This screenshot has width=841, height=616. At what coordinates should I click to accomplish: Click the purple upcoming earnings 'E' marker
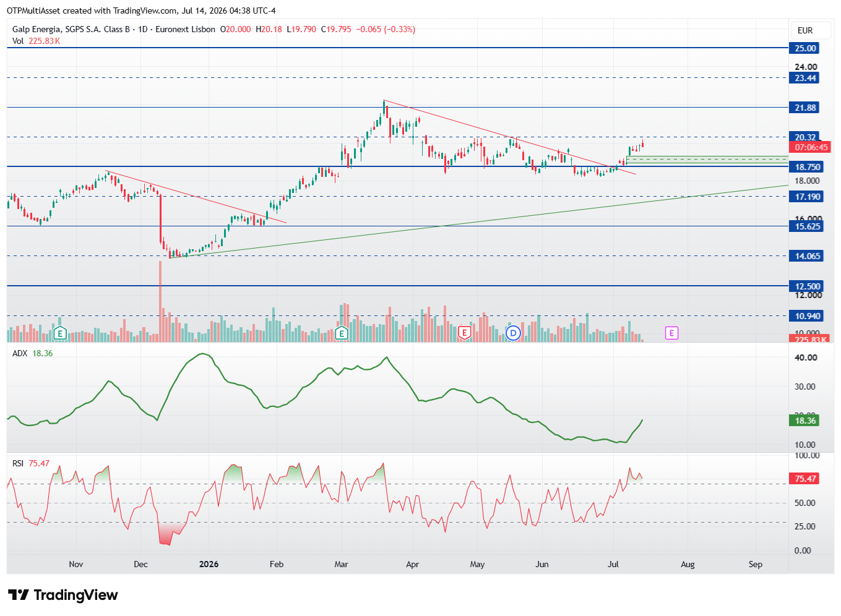pyautogui.click(x=671, y=333)
